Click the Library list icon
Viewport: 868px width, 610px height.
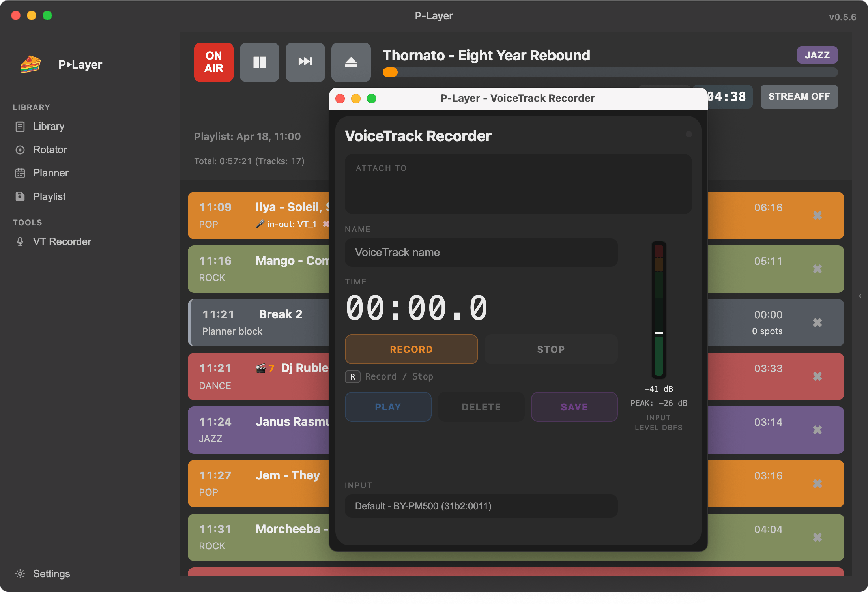[x=20, y=127]
